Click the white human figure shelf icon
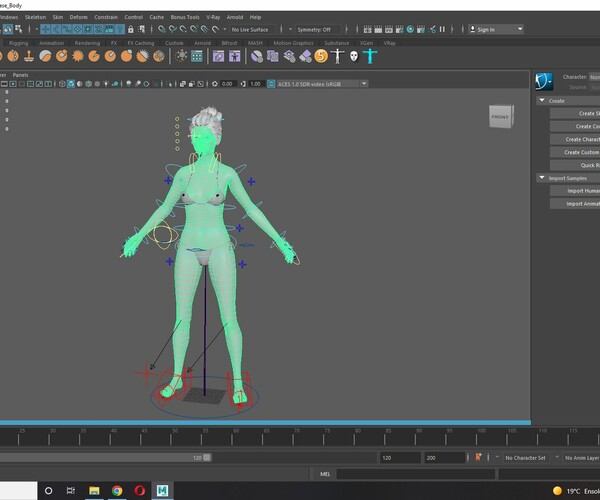Viewport: 600px width, 500px height. [338, 56]
